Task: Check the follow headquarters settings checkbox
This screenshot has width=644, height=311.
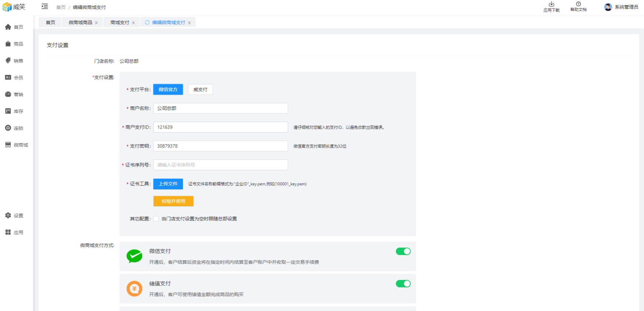Action: click(x=156, y=219)
